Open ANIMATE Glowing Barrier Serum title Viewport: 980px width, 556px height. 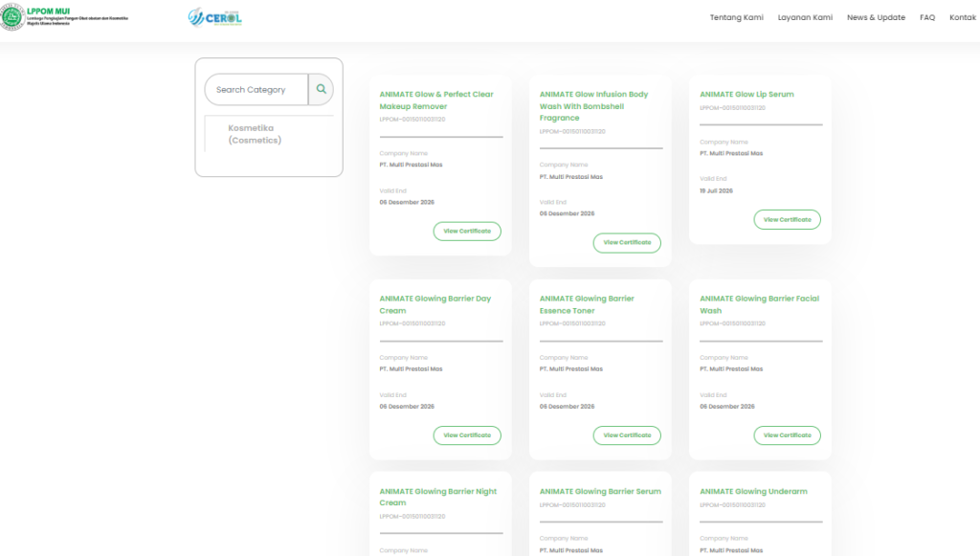[600, 492]
